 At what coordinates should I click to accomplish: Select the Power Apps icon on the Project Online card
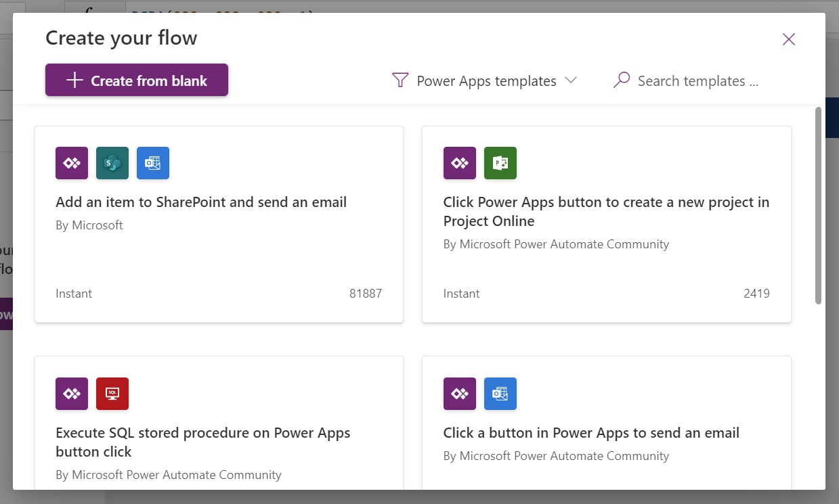[x=460, y=163]
